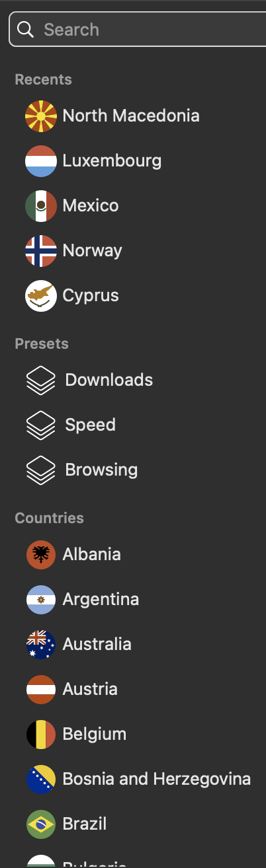This screenshot has width=266, height=868.
Task: Click the Albania flag icon
Action: [40, 555]
